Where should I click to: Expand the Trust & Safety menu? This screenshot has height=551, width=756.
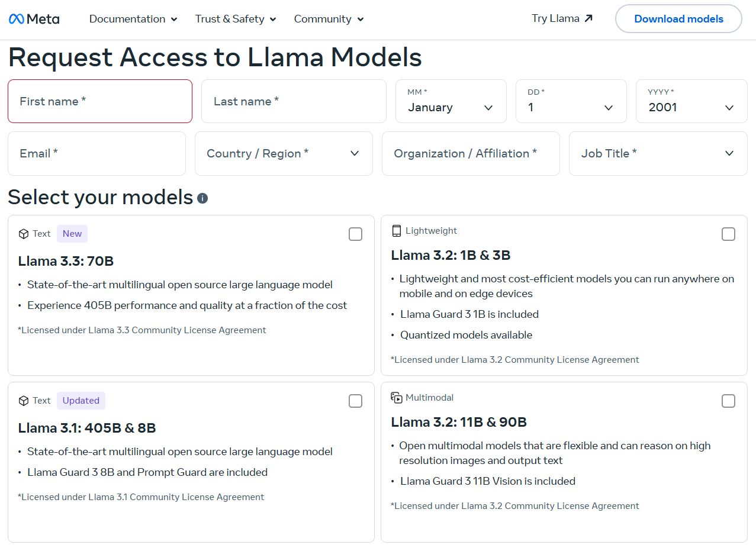(x=236, y=19)
